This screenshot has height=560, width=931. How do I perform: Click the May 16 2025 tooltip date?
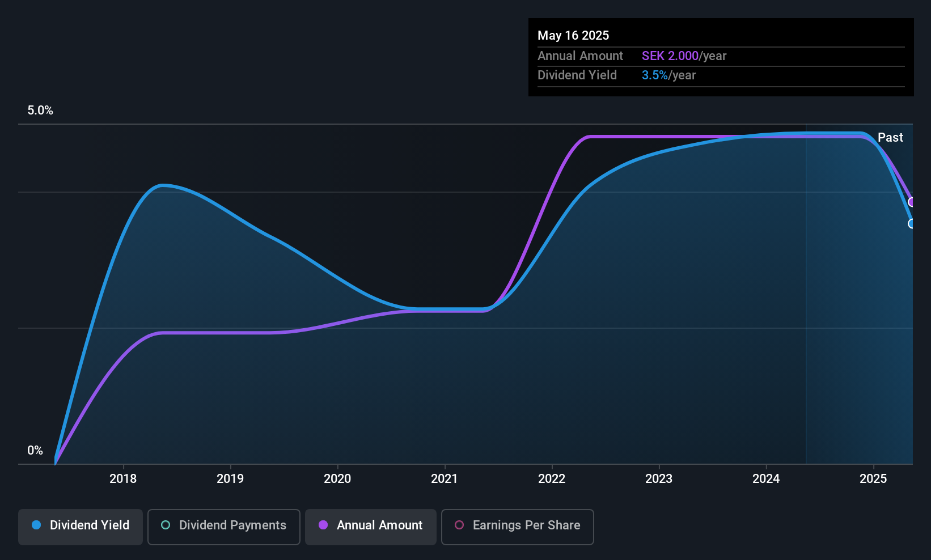[x=573, y=35]
